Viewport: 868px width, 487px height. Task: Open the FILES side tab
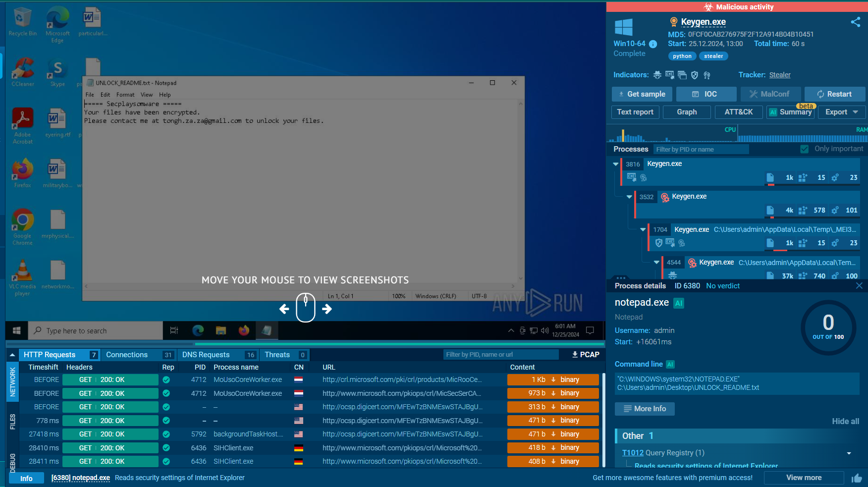(12, 422)
